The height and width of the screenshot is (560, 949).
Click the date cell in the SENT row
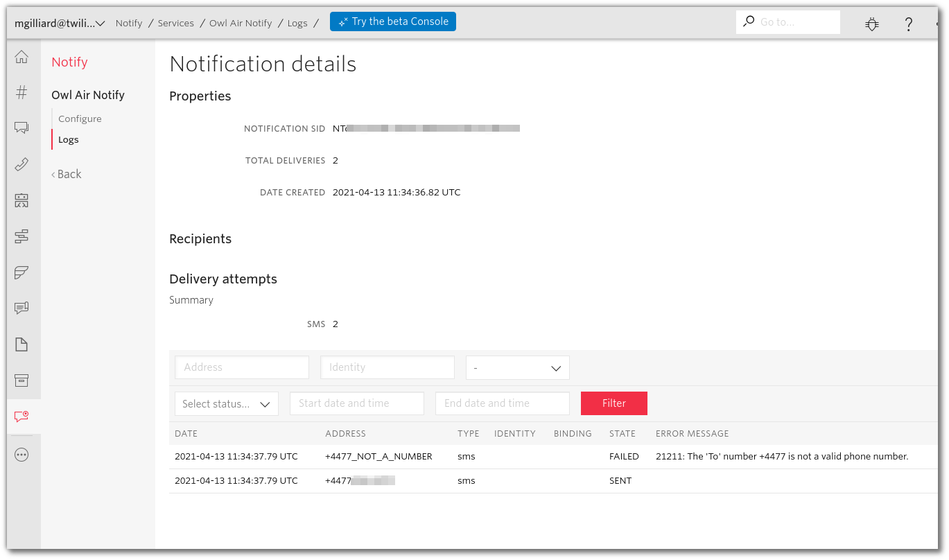(x=236, y=480)
